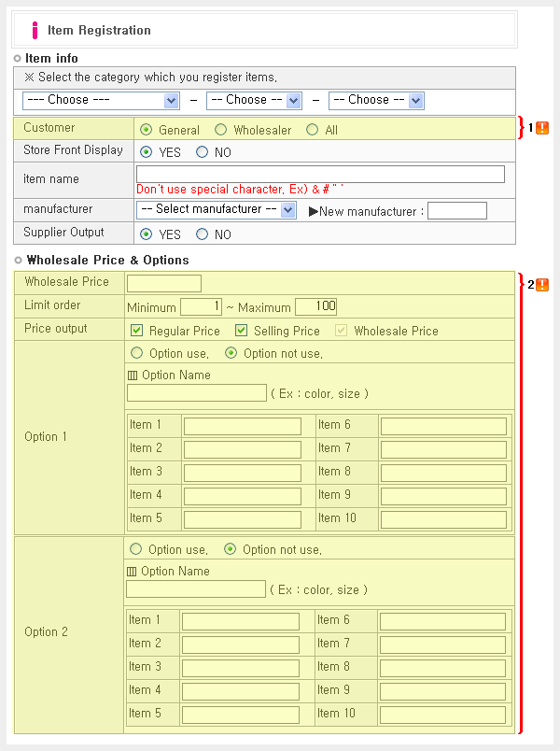The width and height of the screenshot is (560, 751).
Task: Select the Wholesaler customer radio button
Action: (221, 130)
